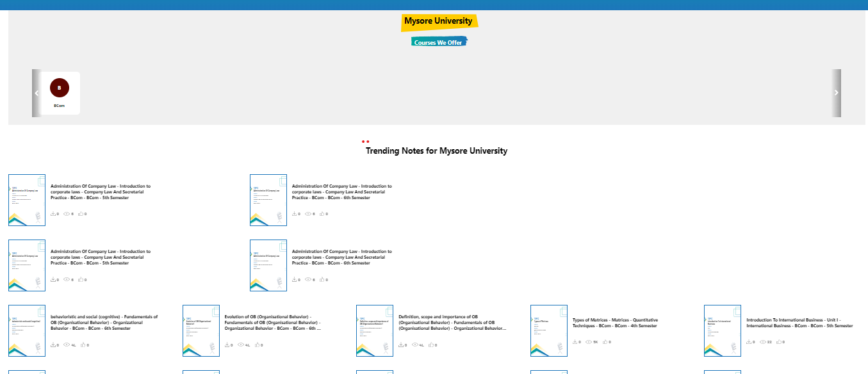Open the Evolution of OB note thumbnail
This screenshot has height=374, width=868.
coord(201,330)
